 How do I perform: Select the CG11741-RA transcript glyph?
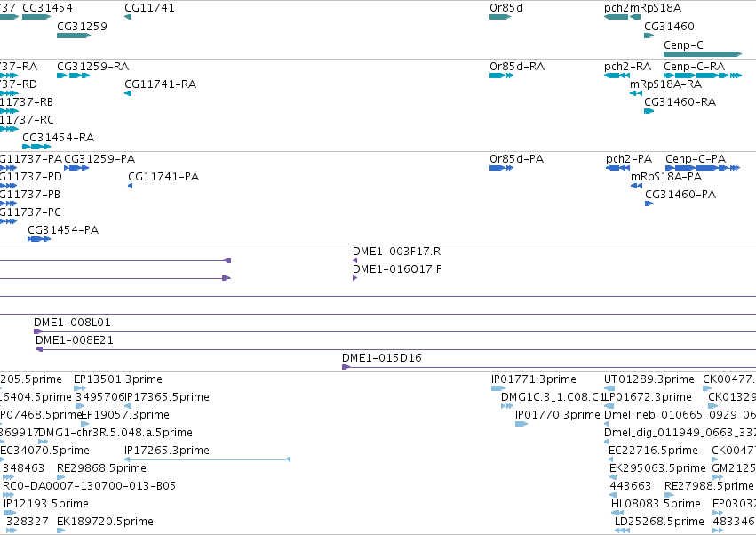128,93
